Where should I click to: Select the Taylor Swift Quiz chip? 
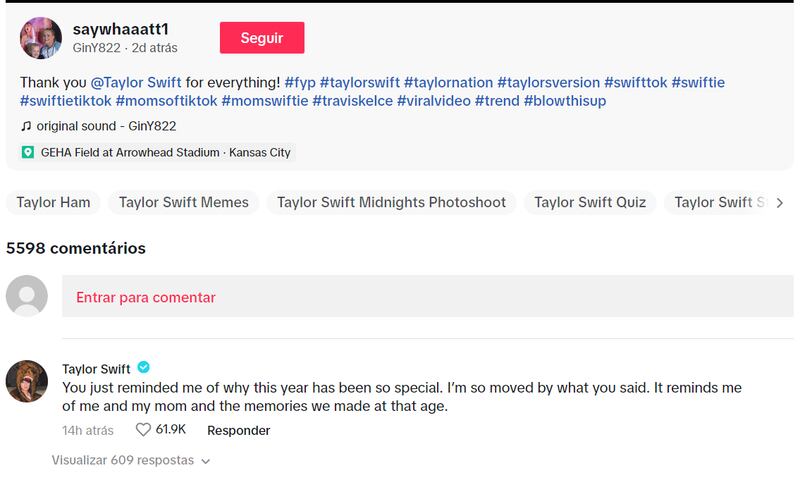pyautogui.click(x=589, y=202)
